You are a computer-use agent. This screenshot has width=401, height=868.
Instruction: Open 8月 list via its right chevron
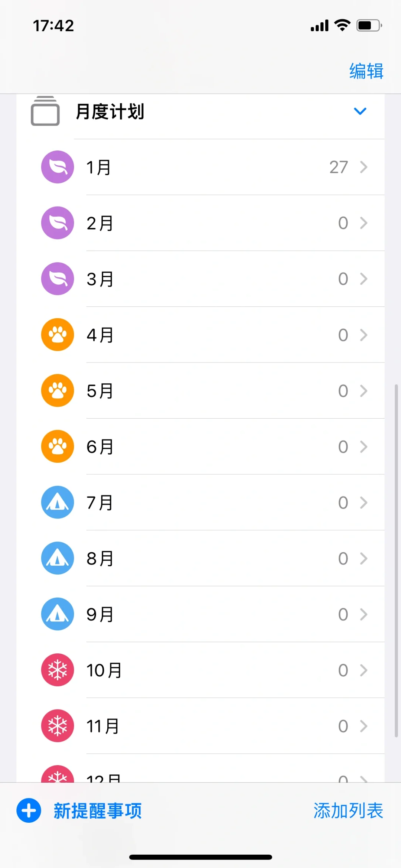pos(363,558)
